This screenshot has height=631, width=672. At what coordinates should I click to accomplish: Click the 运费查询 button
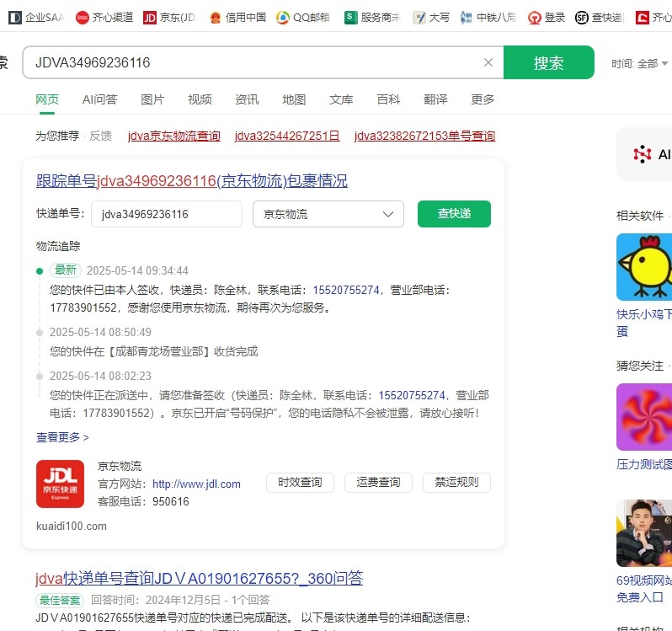378,483
